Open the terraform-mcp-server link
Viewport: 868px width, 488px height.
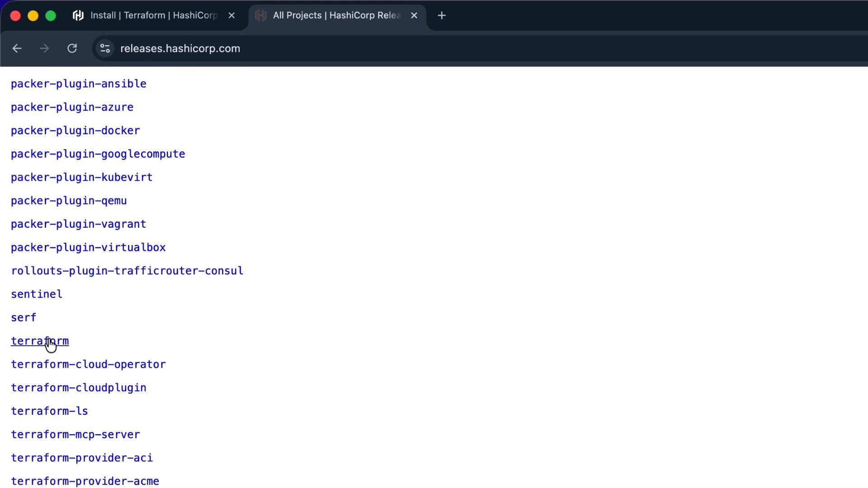(x=75, y=435)
